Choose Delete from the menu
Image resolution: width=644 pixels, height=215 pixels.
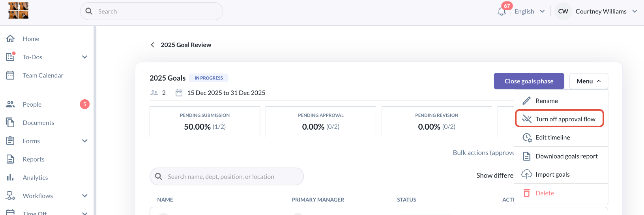[561, 193]
